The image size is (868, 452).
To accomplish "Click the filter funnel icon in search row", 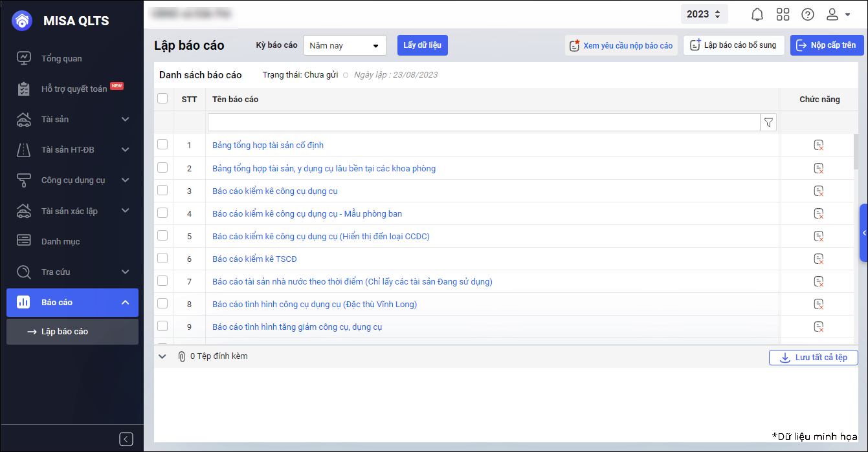I will [768, 122].
